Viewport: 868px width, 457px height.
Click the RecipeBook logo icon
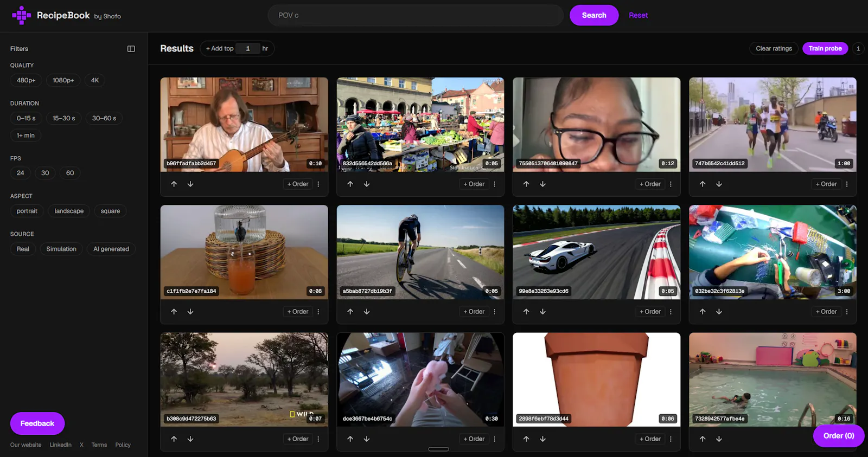click(21, 15)
